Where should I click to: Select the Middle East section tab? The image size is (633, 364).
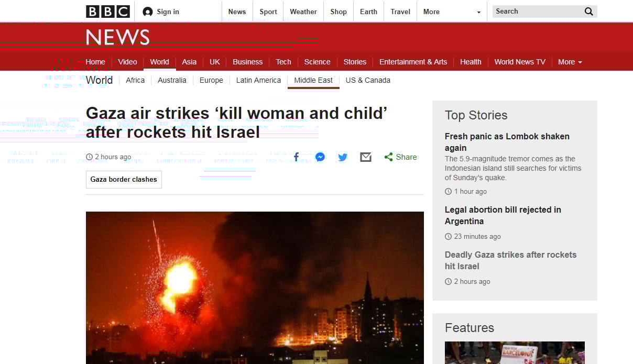coord(313,80)
